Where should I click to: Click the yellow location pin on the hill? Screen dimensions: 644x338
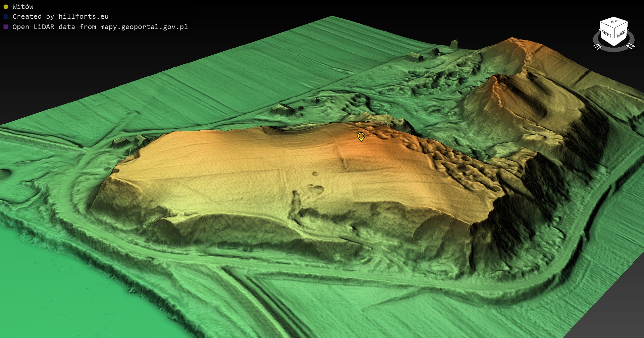(361, 136)
